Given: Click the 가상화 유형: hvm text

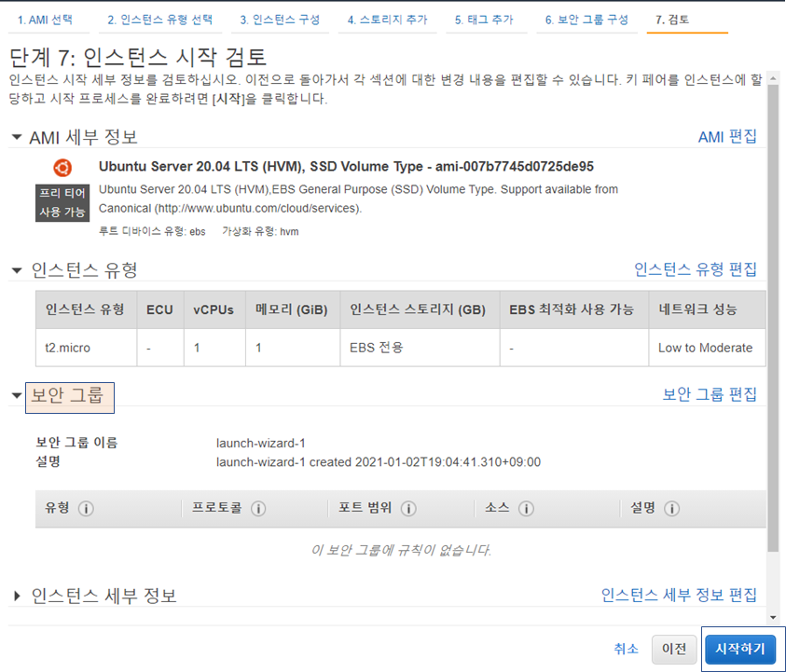Looking at the screenshot, I should coord(260,231).
